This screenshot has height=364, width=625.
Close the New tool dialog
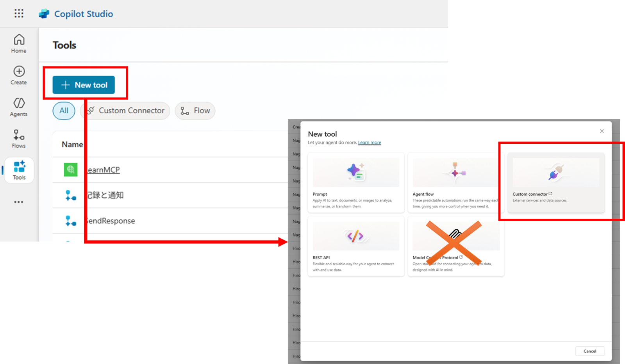coord(602,131)
